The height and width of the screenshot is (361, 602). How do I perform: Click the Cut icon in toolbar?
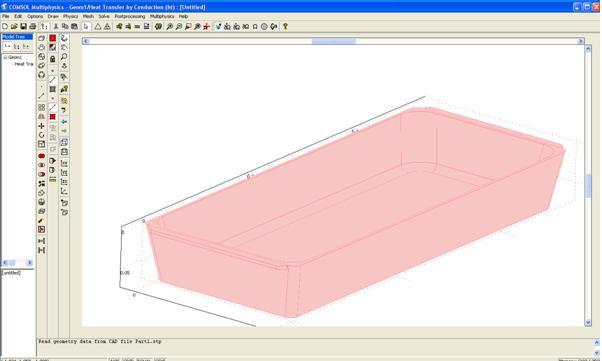(x=56, y=26)
